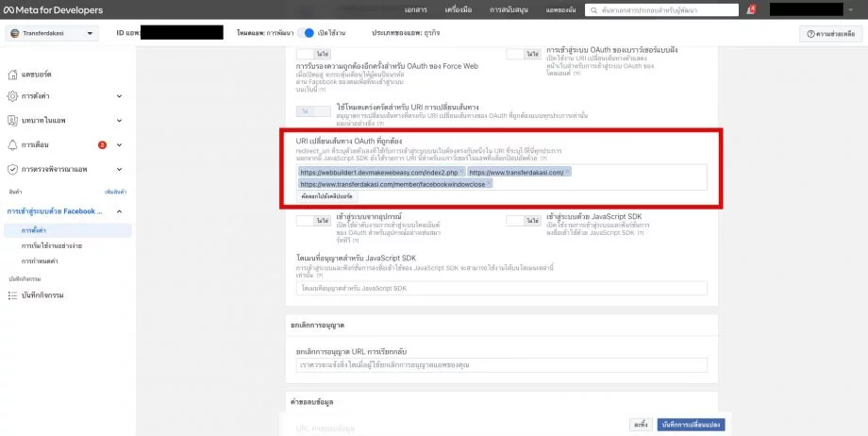Click inside valid OAuth redirect URIs box

click(x=502, y=176)
